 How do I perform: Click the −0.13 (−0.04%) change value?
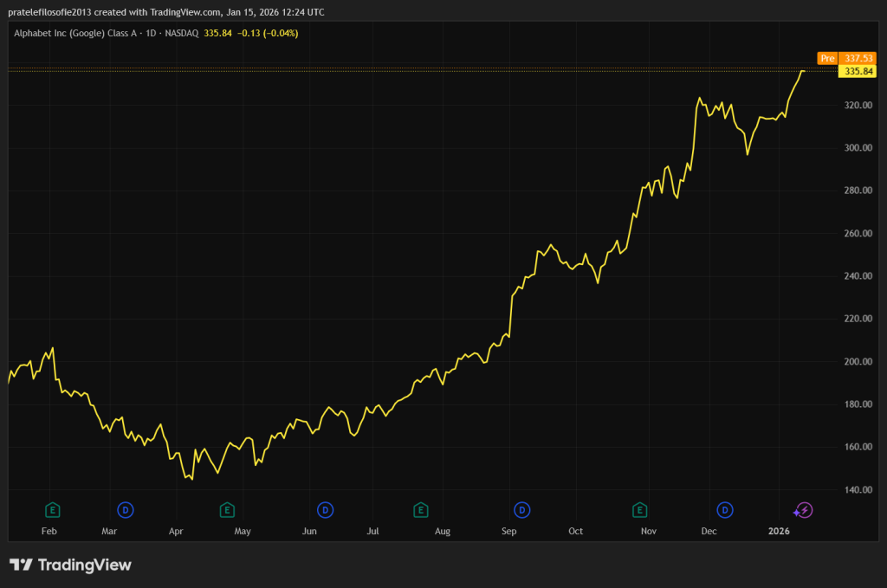pyautogui.click(x=268, y=33)
